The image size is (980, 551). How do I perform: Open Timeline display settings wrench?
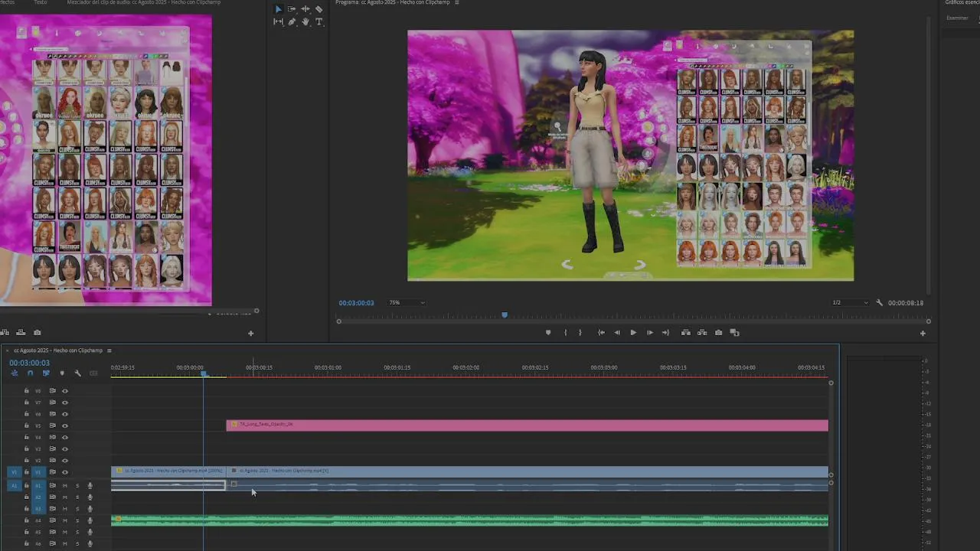tap(77, 373)
